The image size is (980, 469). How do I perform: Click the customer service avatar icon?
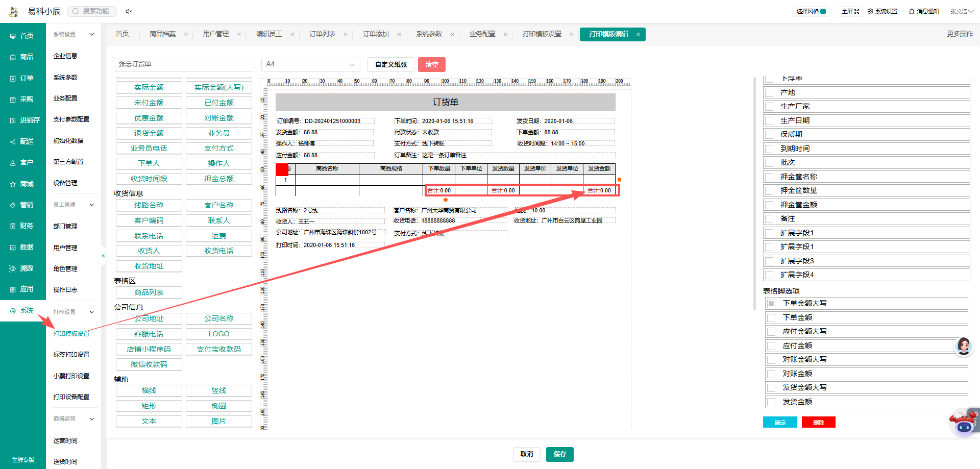point(963,347)
